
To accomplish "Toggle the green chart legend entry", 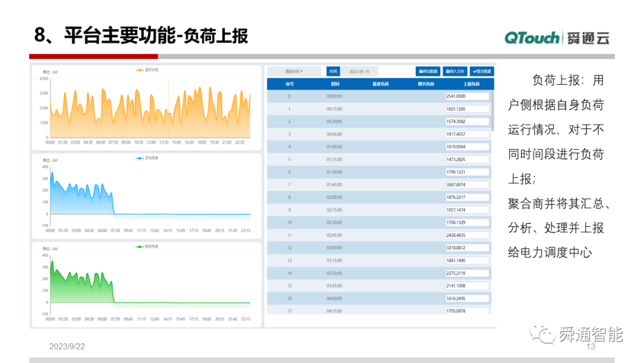I will pyautogui.click(x=147, y=247).
